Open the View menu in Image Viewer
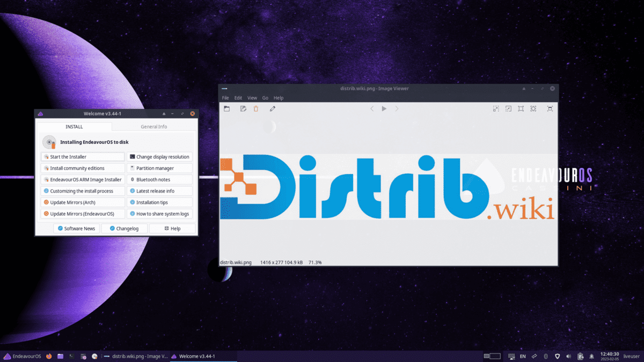644x362 pixels. tap(252, 98)
